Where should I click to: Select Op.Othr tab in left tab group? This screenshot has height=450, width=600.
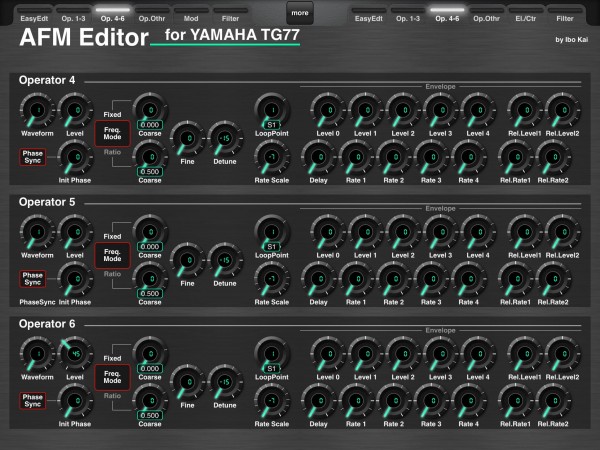[x=152, y=15]
